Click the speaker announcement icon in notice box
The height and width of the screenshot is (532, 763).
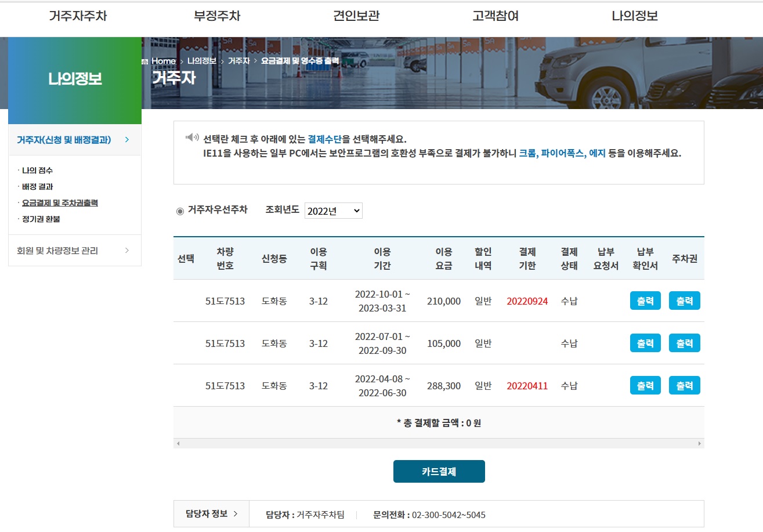point(192,137)
